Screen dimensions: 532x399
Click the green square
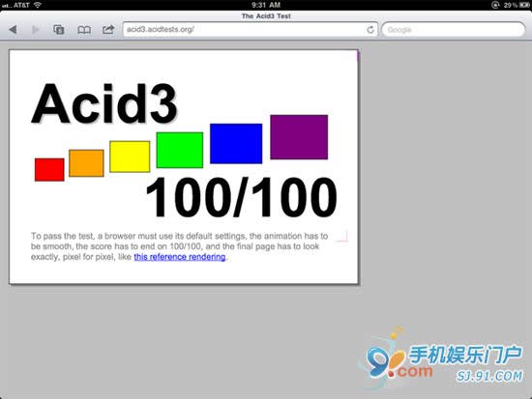click(180, 150)
